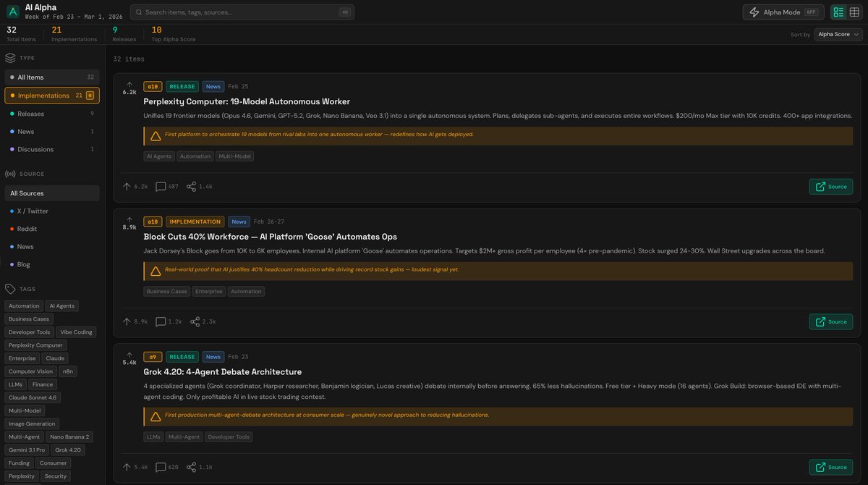Click Claude Sonnet 4.6 tag

[x=33, y=397]
